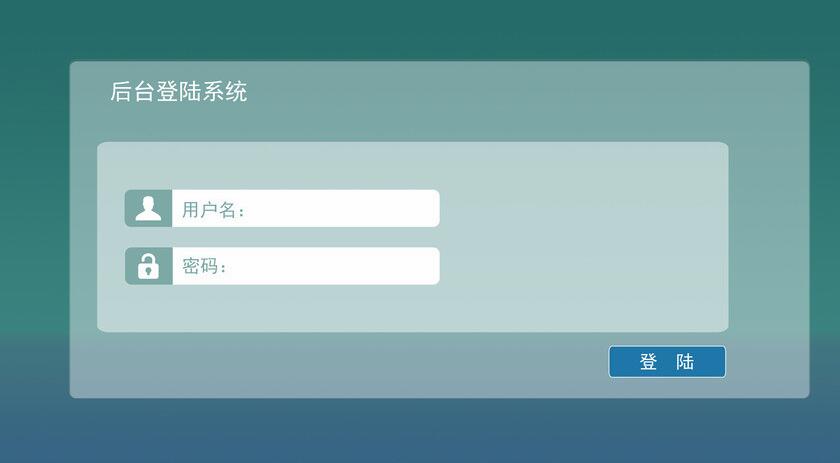Submit the form with the 登陆 button
Screen dimensions: 840x463
[x=667, y=362]
